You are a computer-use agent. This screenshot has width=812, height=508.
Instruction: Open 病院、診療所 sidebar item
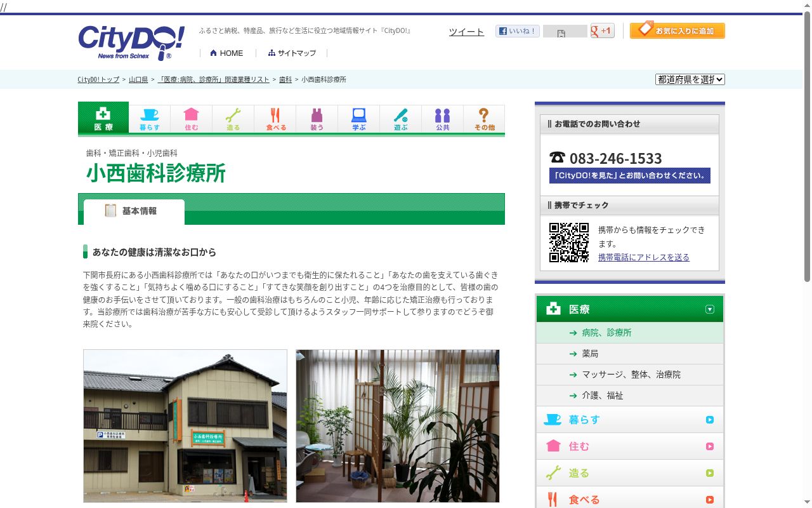(x=630, y=333)
